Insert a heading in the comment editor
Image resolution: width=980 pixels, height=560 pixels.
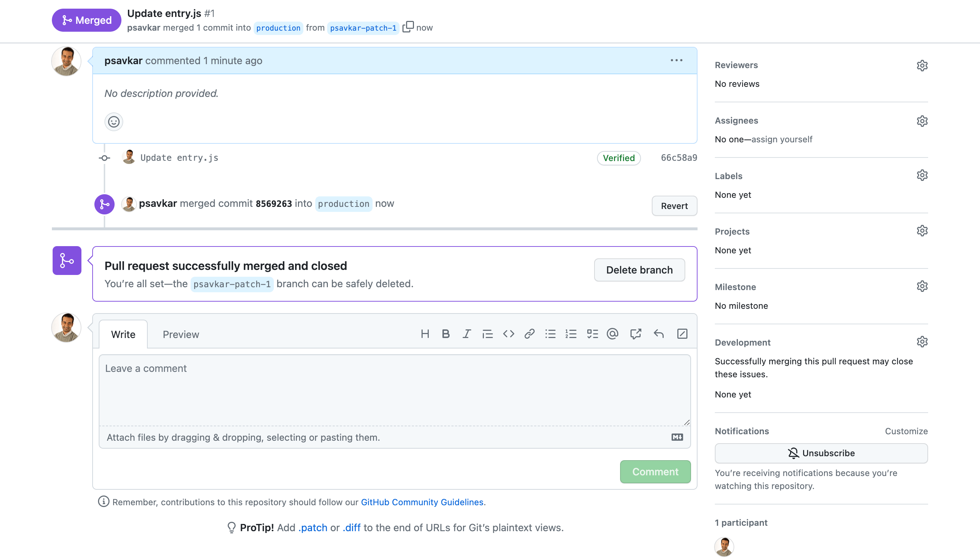coord(425,334)
